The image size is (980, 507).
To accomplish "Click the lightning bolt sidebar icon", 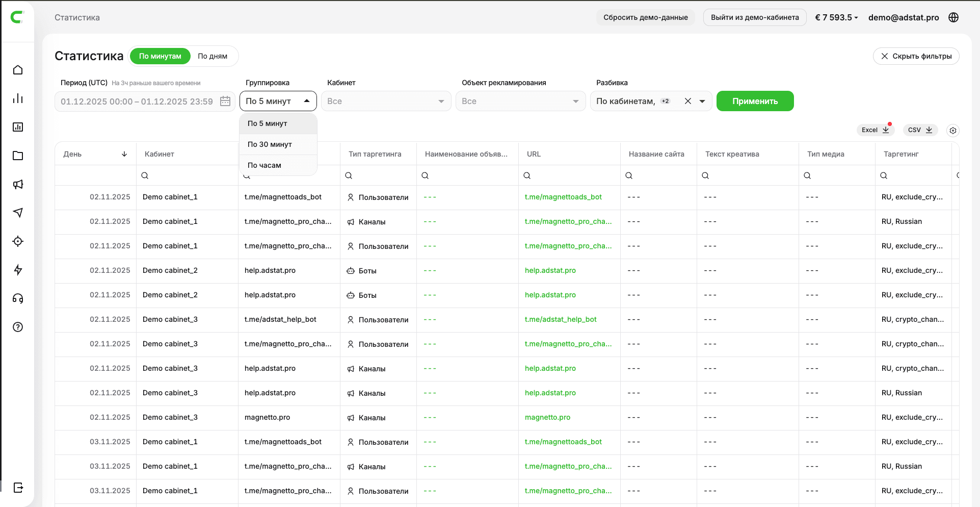I will (x=18, y=270).
